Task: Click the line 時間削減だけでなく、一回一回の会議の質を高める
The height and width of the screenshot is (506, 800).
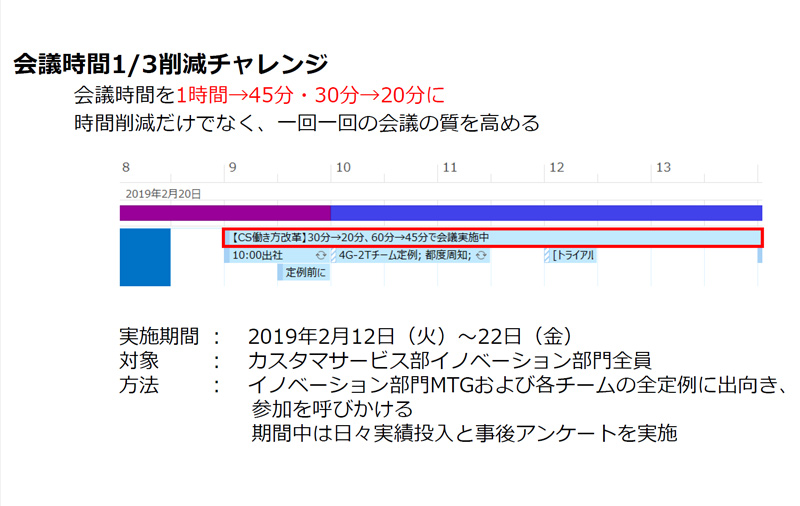Action: pos(307,123)
